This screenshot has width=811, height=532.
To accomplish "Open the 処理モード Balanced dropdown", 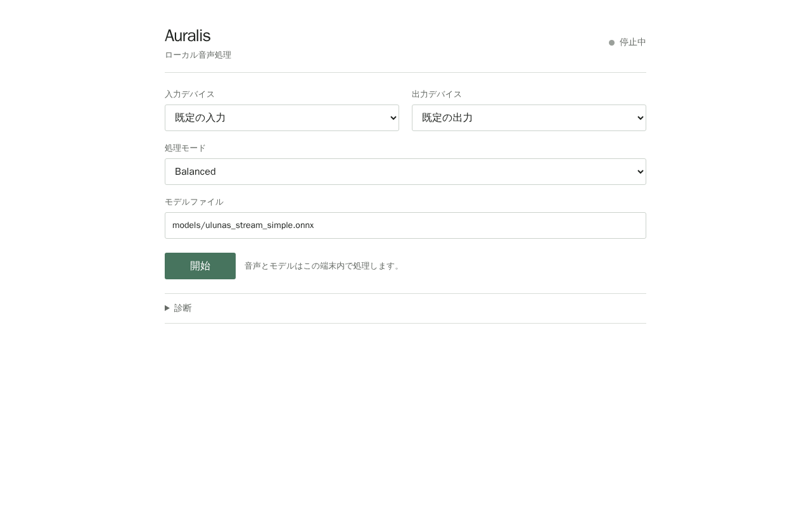I will pos(405,172).
